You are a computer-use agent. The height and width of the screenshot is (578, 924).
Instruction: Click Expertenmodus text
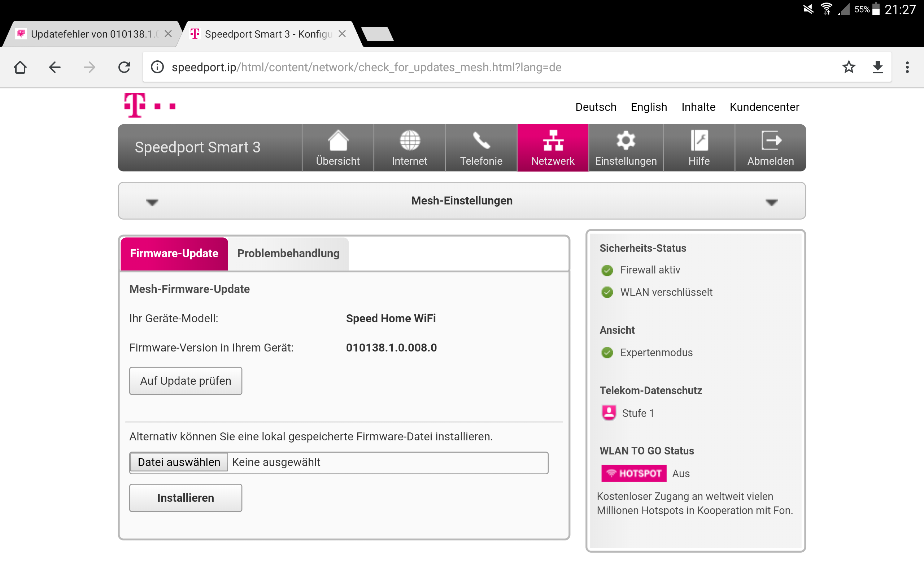pos(656,353)
